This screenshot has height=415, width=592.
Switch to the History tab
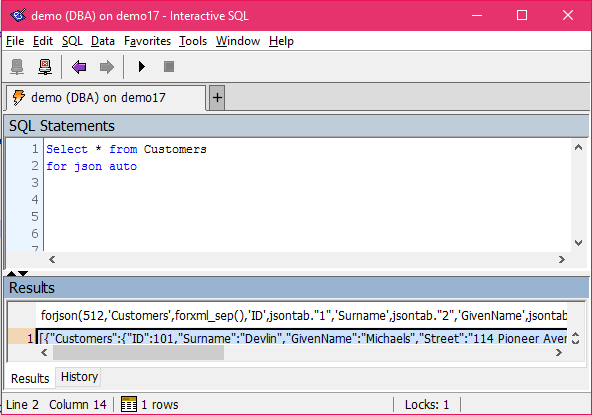pos(79,377)
